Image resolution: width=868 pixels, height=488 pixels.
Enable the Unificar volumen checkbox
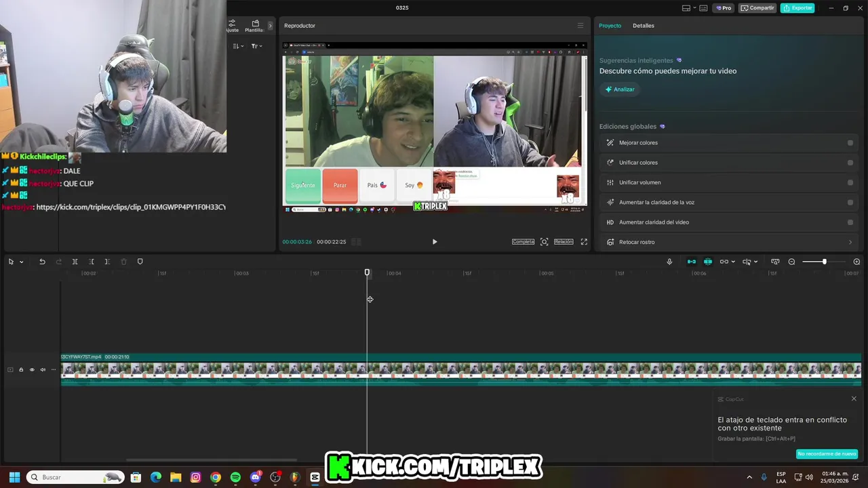click(850, 182)
